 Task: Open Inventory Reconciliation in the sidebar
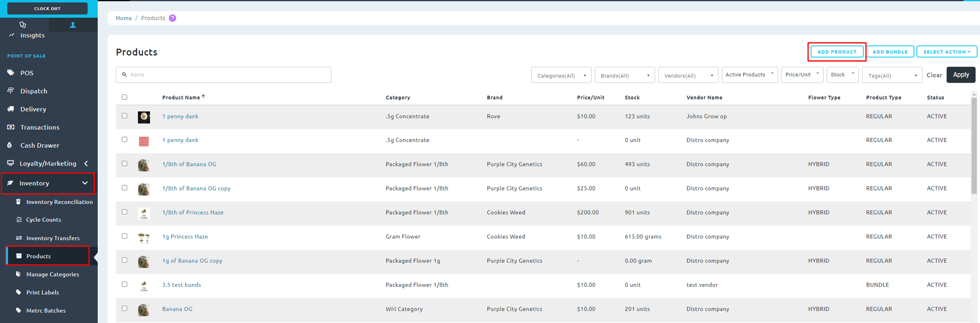(x=59, y=202)
